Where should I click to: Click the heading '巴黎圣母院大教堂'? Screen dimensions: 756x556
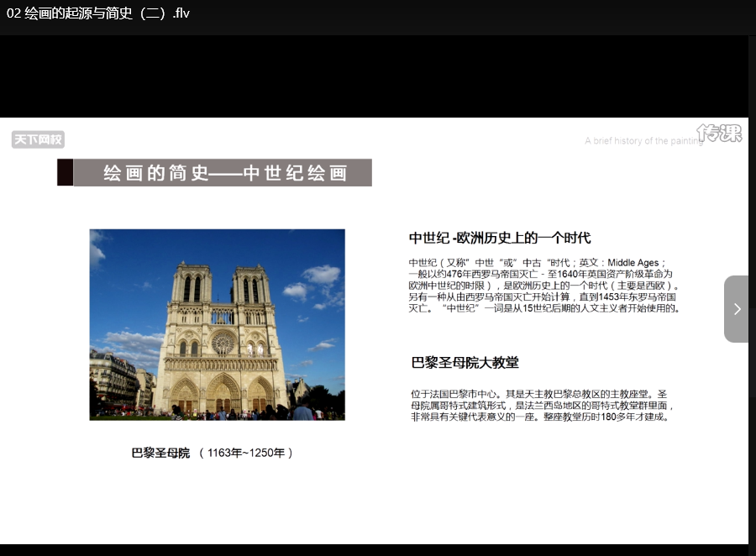click(465, 362)
